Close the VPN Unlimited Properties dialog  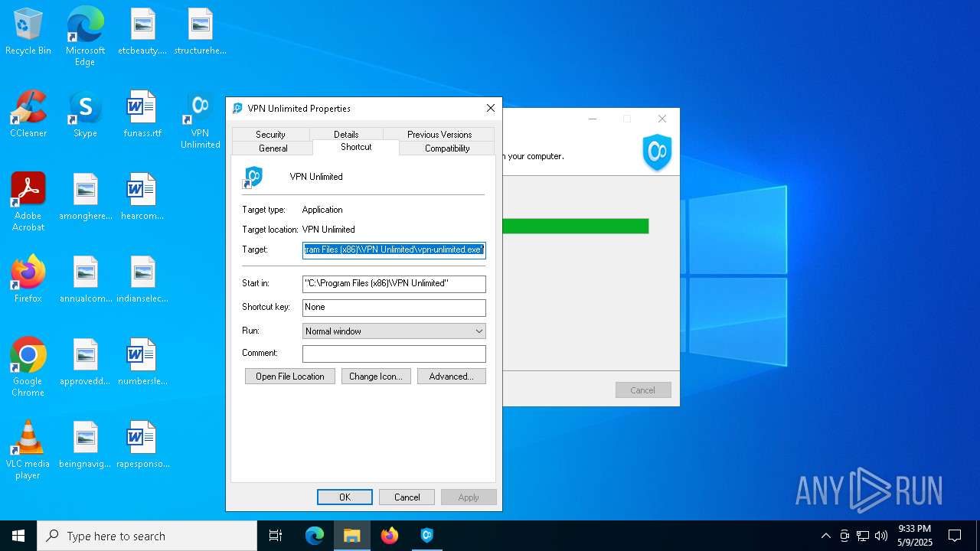click(x=491, y=109)
